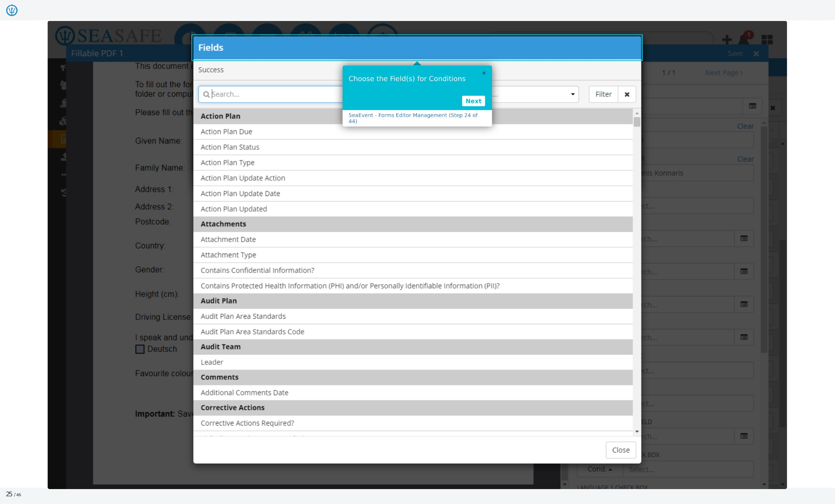Dismiss the tour tooltip with its X
The width and height of the screenshot is (835, 504).
[484, 73]
